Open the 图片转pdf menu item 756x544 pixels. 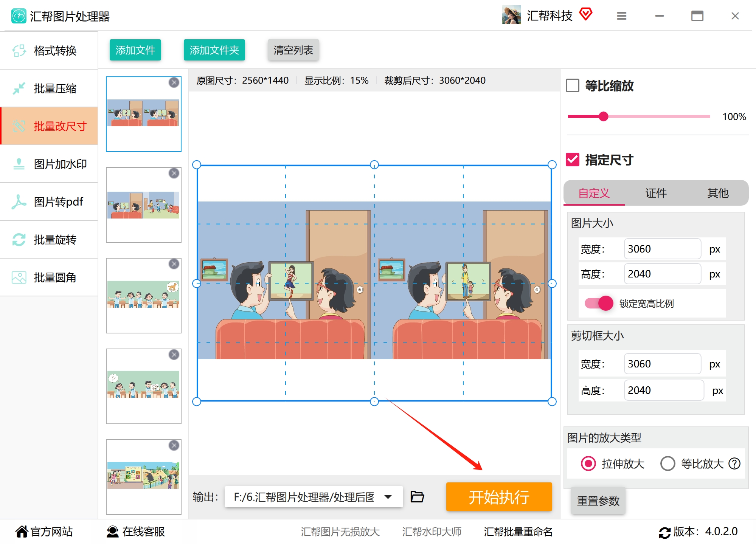[x=49, y=202]
